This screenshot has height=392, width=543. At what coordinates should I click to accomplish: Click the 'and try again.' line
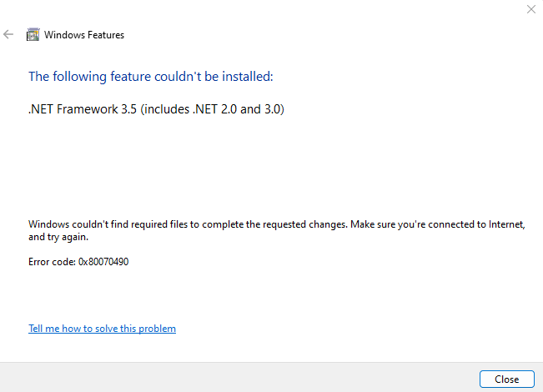point(58,237)
